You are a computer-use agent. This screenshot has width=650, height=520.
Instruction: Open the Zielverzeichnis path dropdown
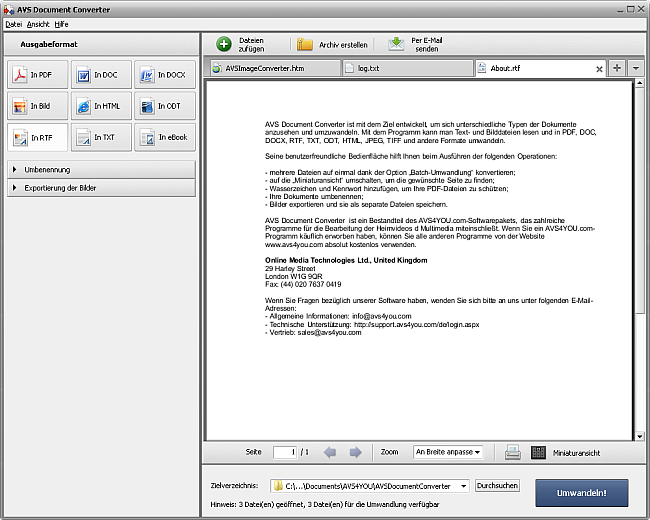tap(463, 486)
